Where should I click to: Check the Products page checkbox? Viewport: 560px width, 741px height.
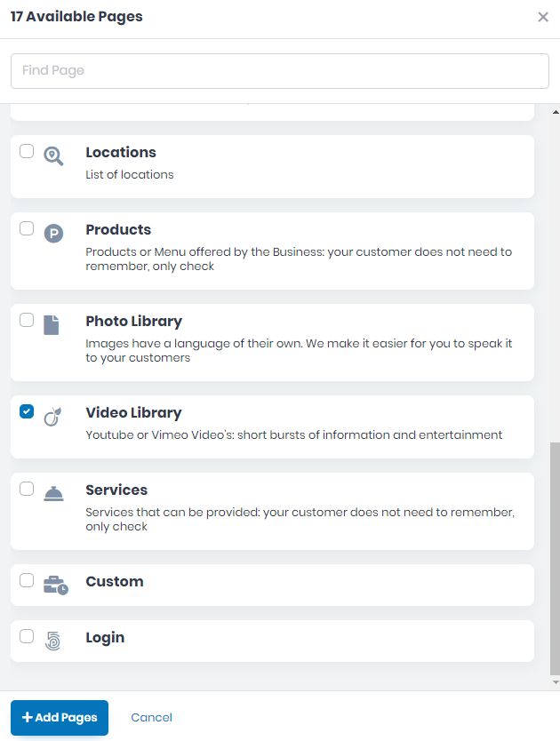click(26, 228)
